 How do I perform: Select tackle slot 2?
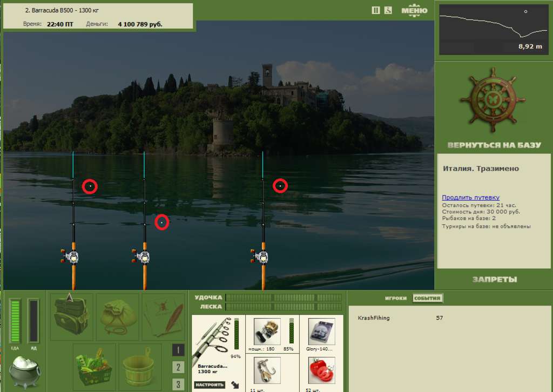coord(178,367)
